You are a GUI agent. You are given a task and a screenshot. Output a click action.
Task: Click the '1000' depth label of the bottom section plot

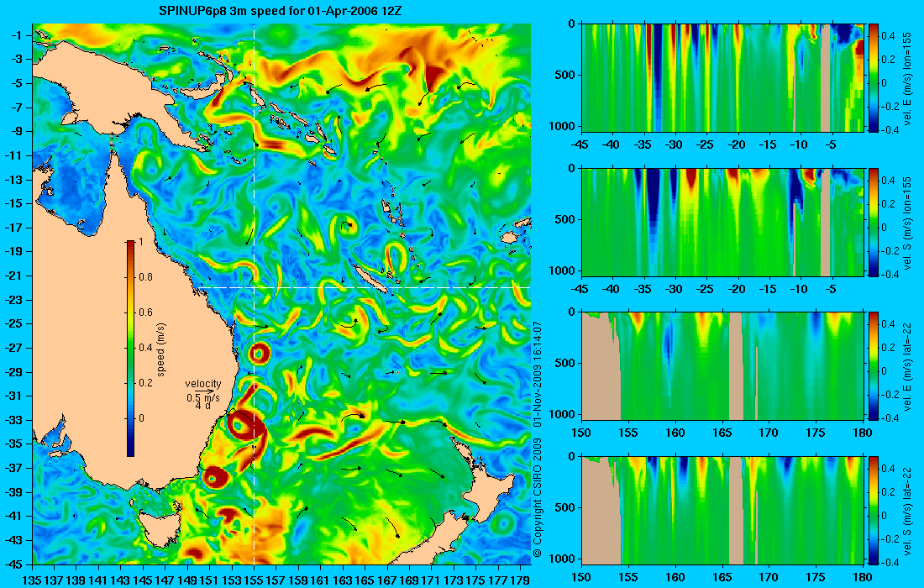564,559
